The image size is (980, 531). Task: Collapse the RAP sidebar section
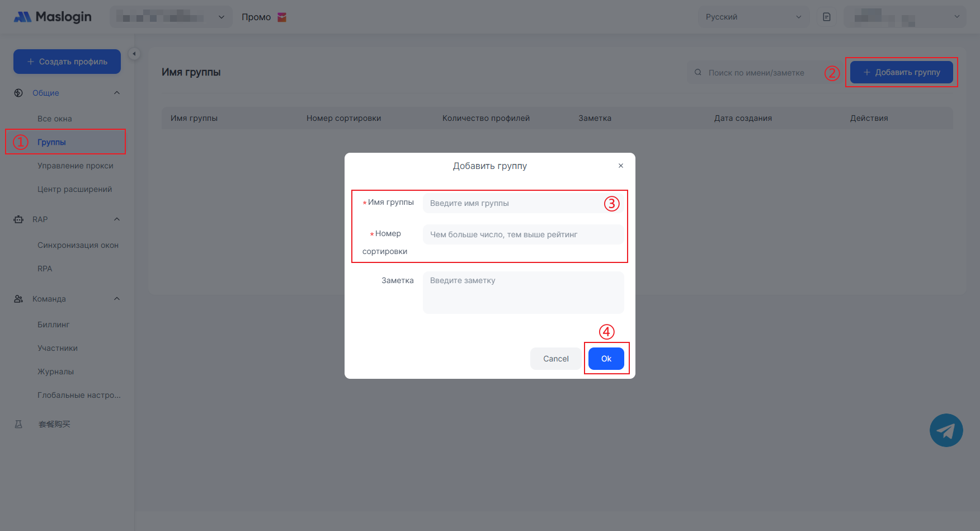click(117, 219)
